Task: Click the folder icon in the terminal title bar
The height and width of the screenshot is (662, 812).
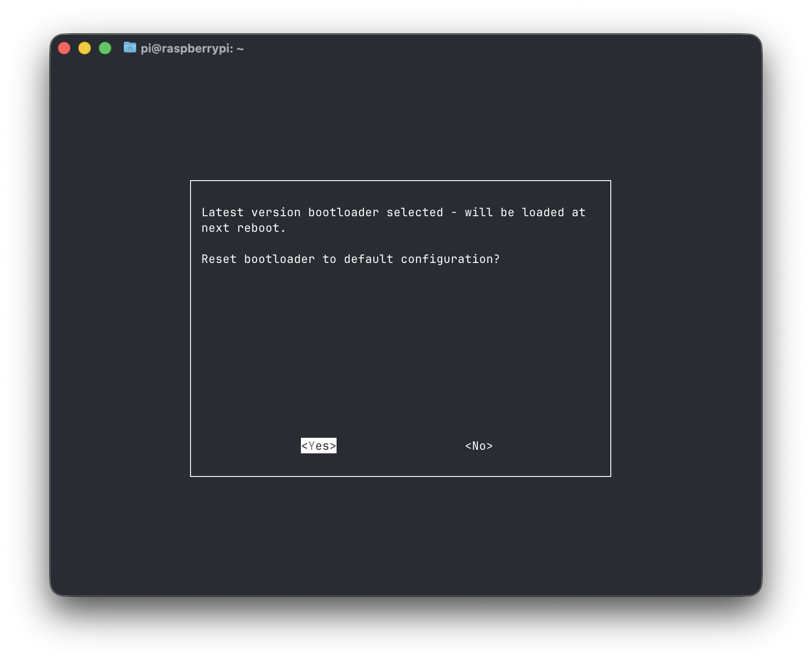Action: [x=130, y=48]
